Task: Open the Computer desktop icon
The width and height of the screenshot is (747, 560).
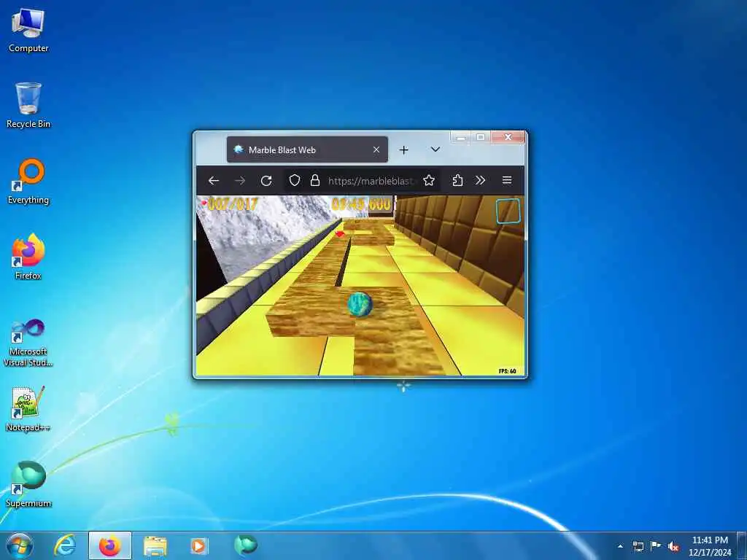Action: pos(28,31)
